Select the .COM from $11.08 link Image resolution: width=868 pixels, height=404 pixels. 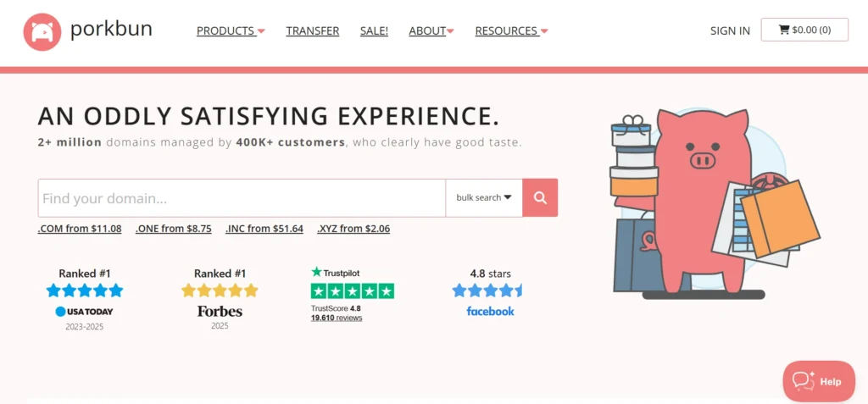80,229
